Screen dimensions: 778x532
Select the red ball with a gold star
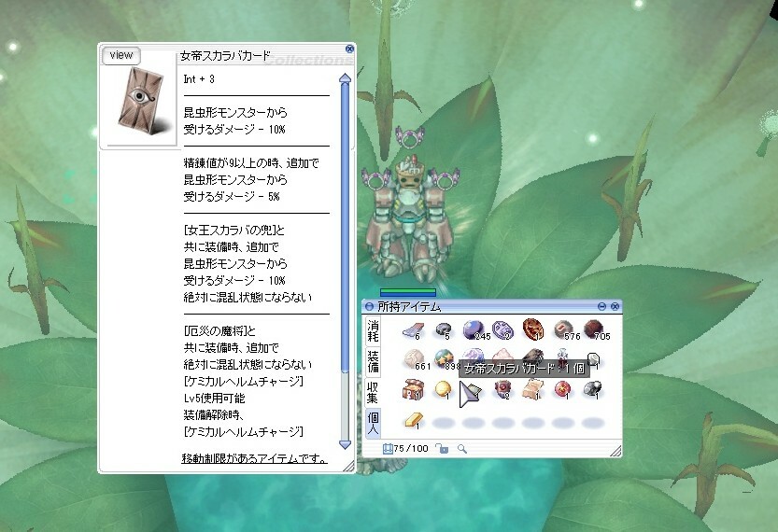(x=562, y=390)
